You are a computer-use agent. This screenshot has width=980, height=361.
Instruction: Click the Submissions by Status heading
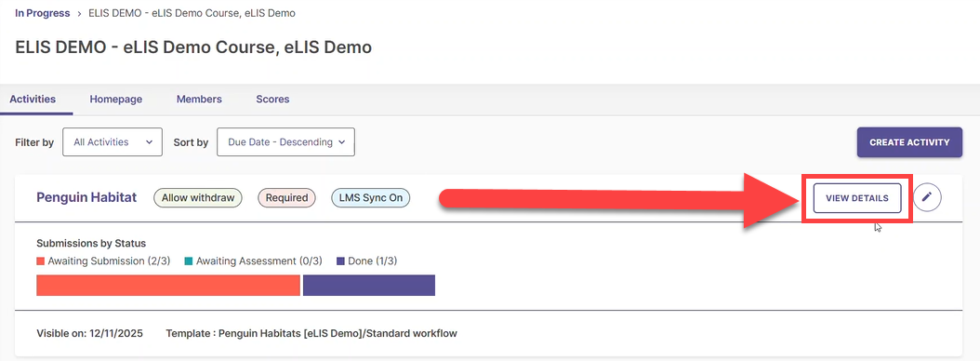tap(91, 243)
